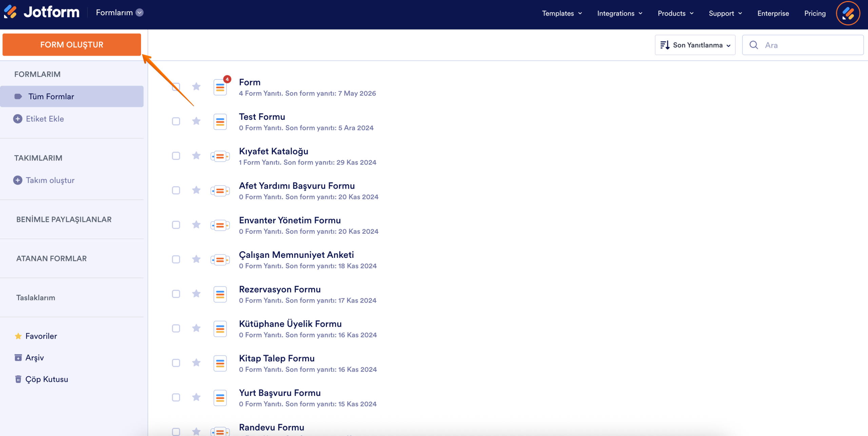This screenshot has width=868, height=436.
Task: Click the Kütüphane Üyelik Formu icon
Action: 220,329
